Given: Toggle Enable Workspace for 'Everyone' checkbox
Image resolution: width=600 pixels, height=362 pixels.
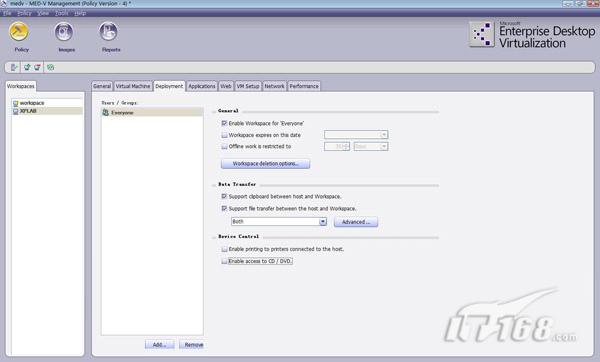Looking at the screenshot, I should pos(224,123).
